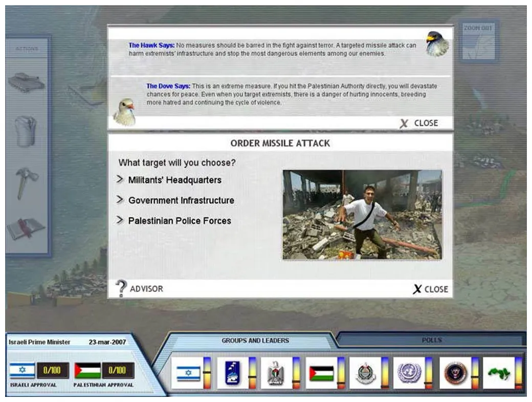532x402 pixels.
Task: Click the Israeli flag in Groups and Leaders
Action: [x=188, y=373]
